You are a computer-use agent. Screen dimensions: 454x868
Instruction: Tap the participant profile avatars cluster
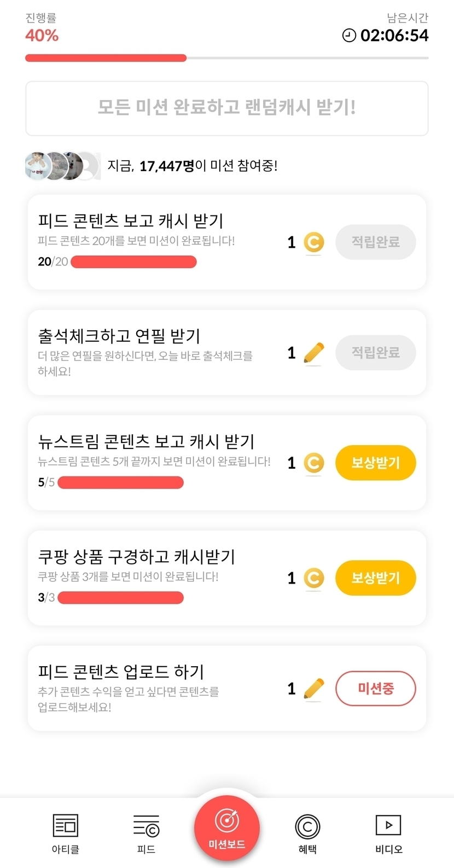tap(62, 166)
